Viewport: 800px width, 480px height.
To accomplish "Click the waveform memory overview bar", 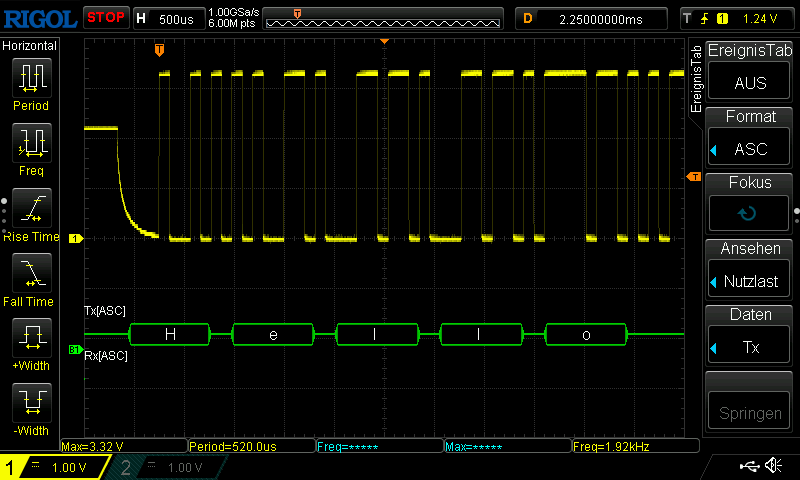I will 383,19.
